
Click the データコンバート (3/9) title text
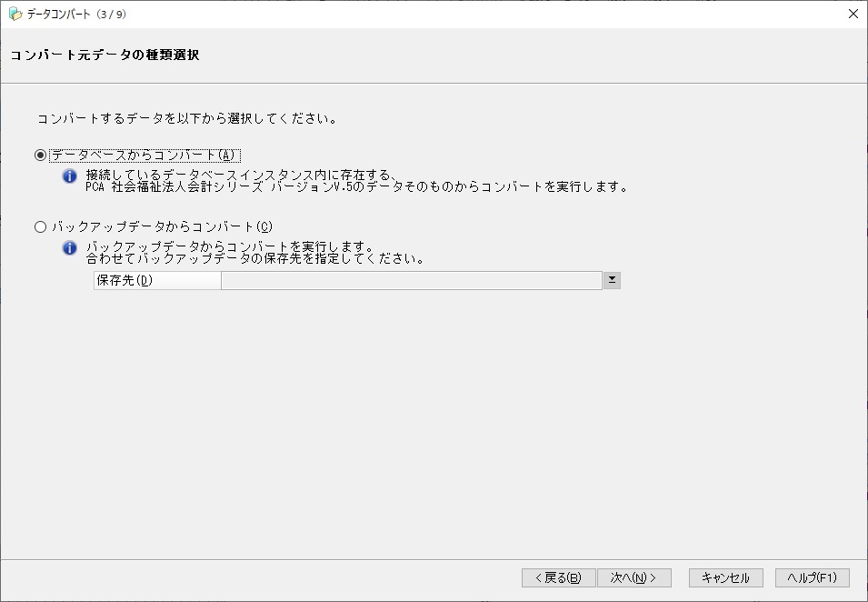(76, 14)
